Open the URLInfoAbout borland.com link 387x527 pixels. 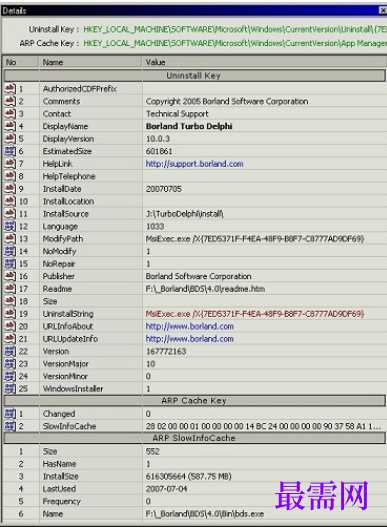coord(190,326)
